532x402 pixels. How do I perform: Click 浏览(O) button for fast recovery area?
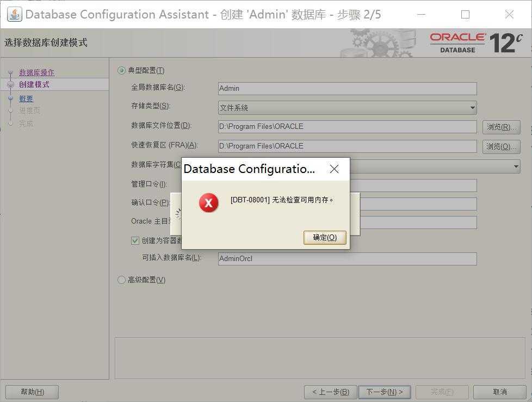coord(501,146)
